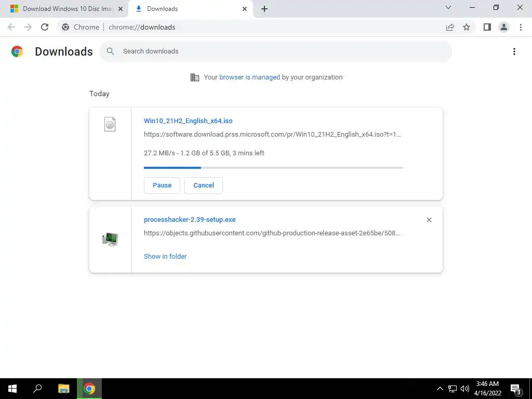The height and width of the screenshot is (399, 532).
Task: Focus the Search downloads field
Action: 275,51
